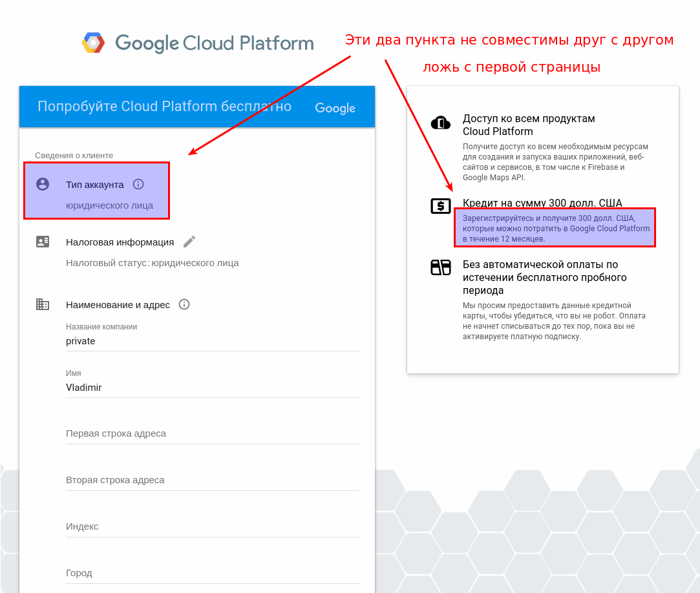This screenshot has height=593, width=700.
Task: Click the 'Получите доступ ко всем необходимым ресурсам' paragraph
Action: click(555, 162)
